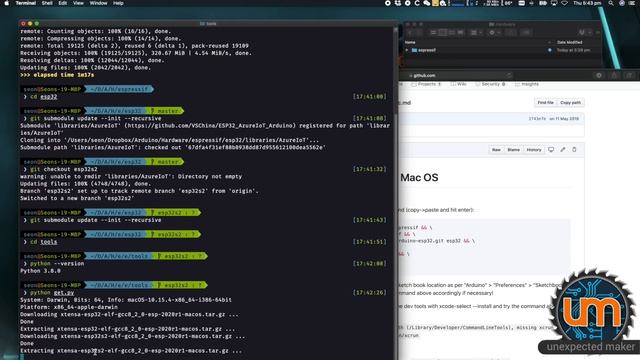Open the file History
This screenshot has height=360, width=640.
[533, 150]
